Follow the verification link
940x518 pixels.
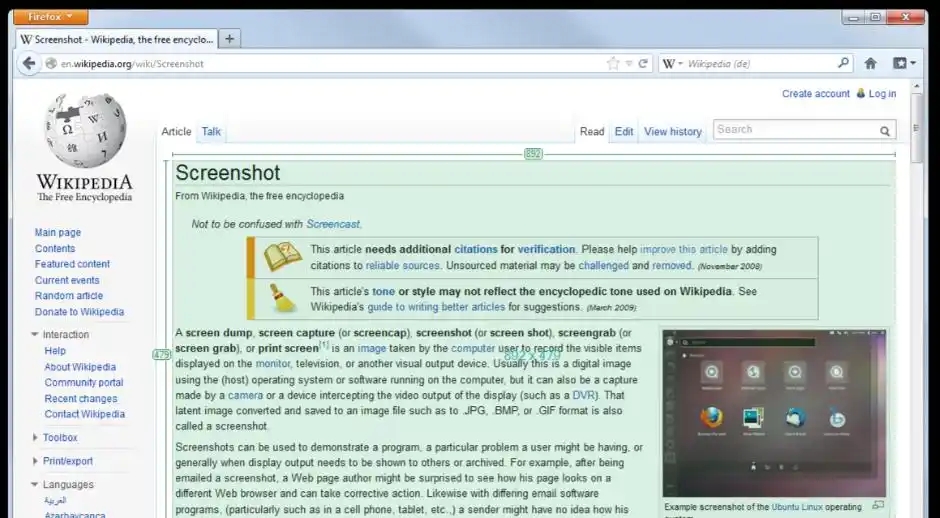[x=546, y=249]
